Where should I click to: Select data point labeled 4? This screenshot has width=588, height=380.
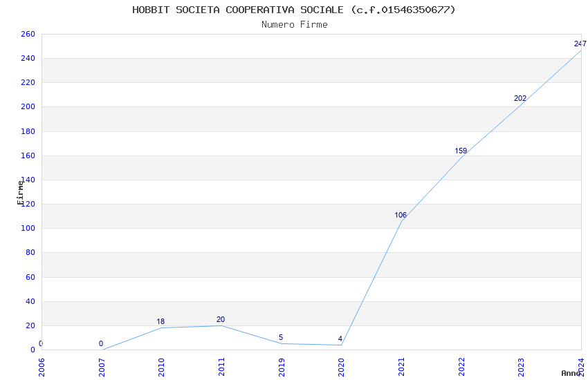pyautogui.click(x=340, y=339)
